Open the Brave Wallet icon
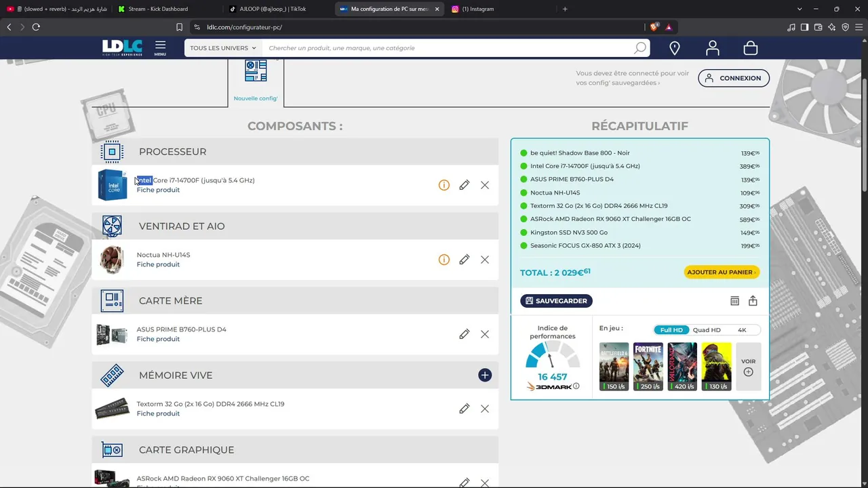The image size is (868, 488). (818, 27)
